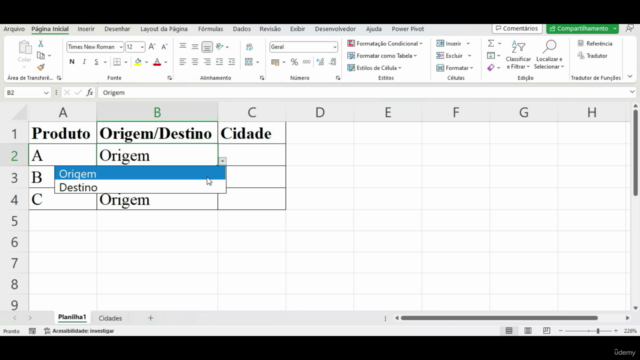Screen dimensions: 640x360
Task: Click the decrease indent icon
Action: click(x=220, y=62)
